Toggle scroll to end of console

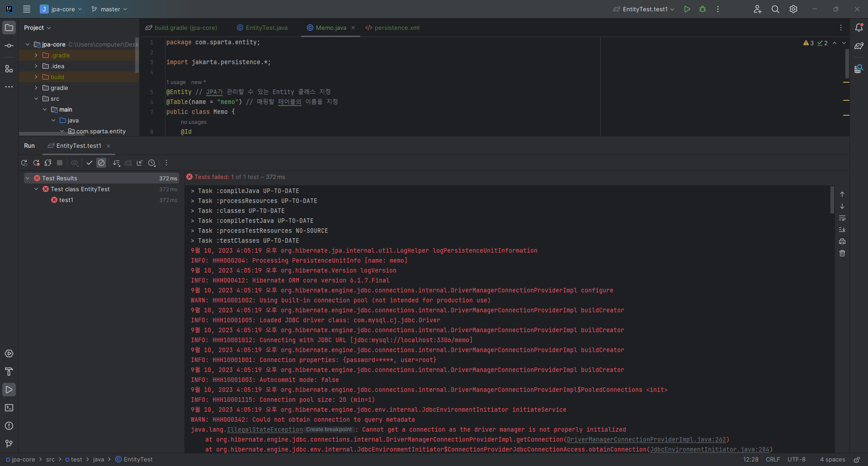point(842,230)
